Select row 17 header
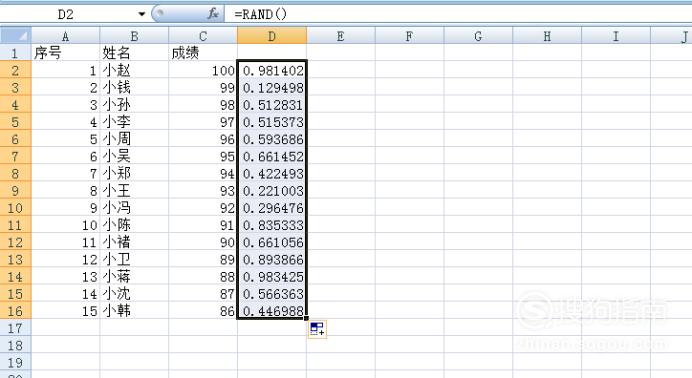 click(15, 328)
